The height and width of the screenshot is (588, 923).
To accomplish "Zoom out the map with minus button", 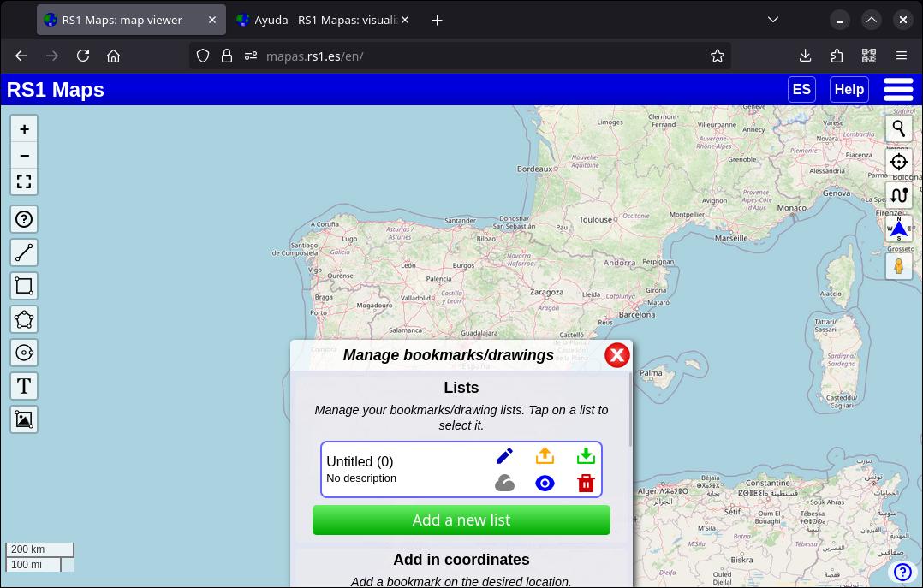I will pos(24,156).
